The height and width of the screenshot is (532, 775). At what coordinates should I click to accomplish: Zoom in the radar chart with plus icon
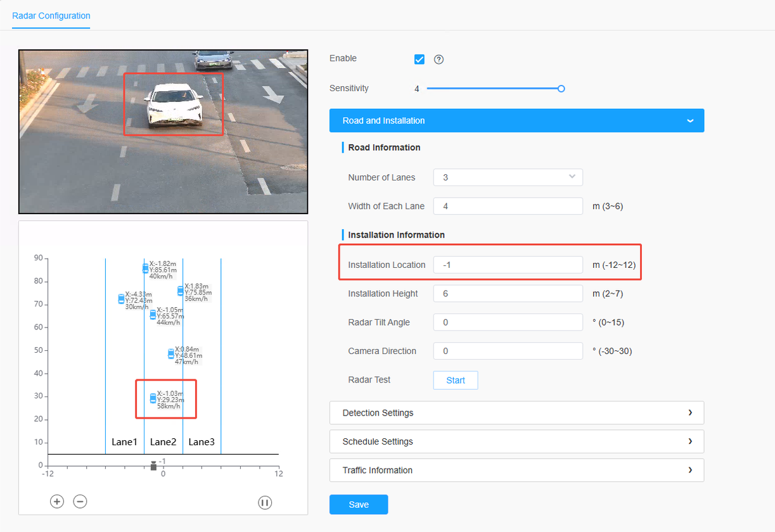pos(57,502)
